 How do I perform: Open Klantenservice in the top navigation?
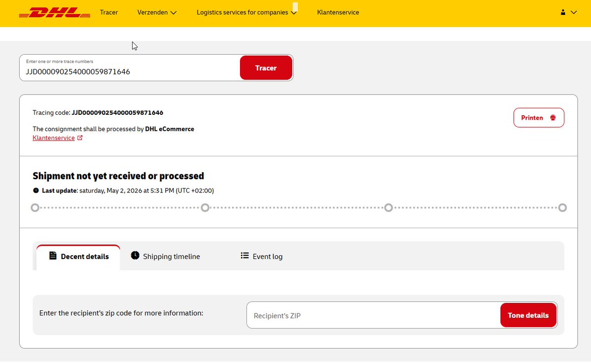point(338,12)
